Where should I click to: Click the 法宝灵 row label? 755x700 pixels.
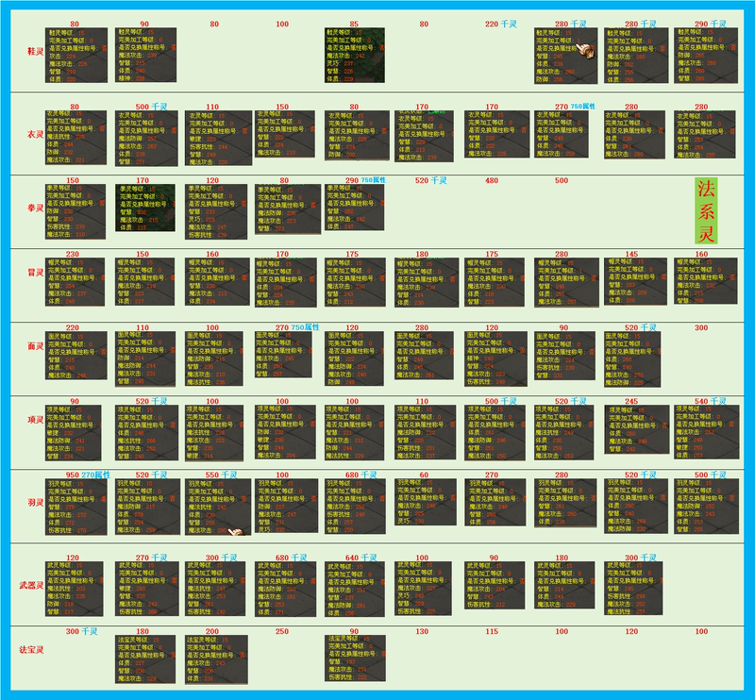tap(31, 649)
